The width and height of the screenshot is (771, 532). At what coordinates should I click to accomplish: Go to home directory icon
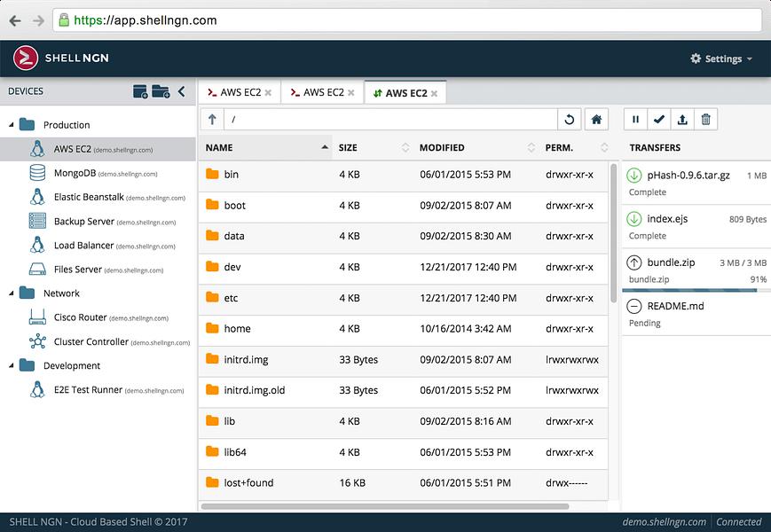tap(596, 120)
